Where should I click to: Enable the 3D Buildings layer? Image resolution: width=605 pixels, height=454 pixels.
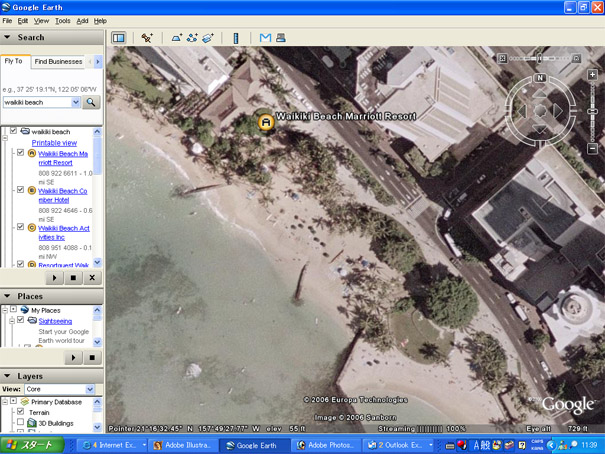(20, 422)
